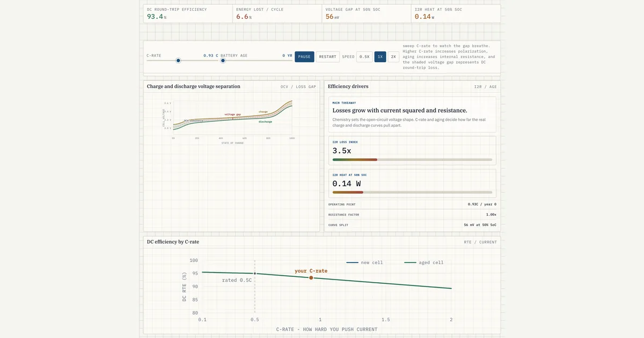The image size is (644, 338).
Task: Click the OCV / LOSS GAP label
Action: 298,86
